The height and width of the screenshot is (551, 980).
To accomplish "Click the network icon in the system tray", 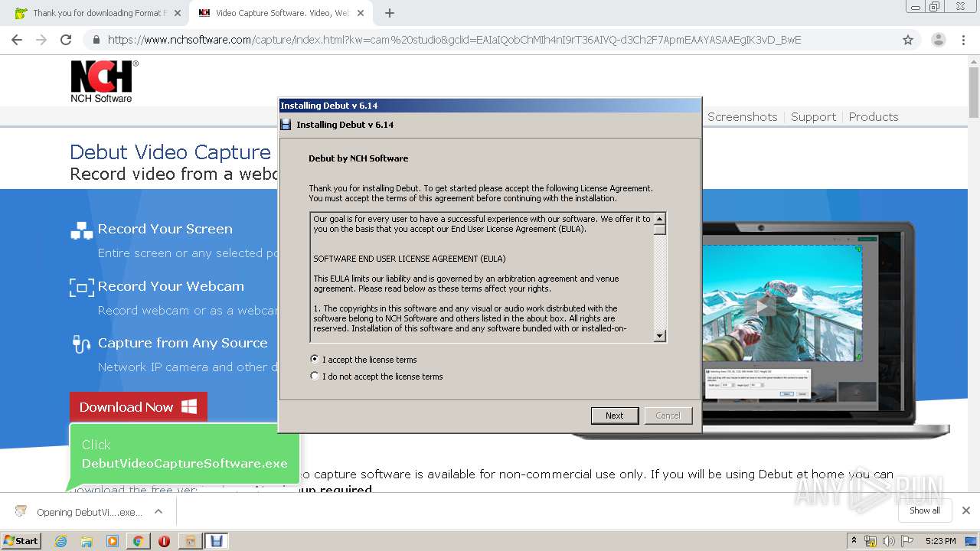I will (x=871, y=541).
